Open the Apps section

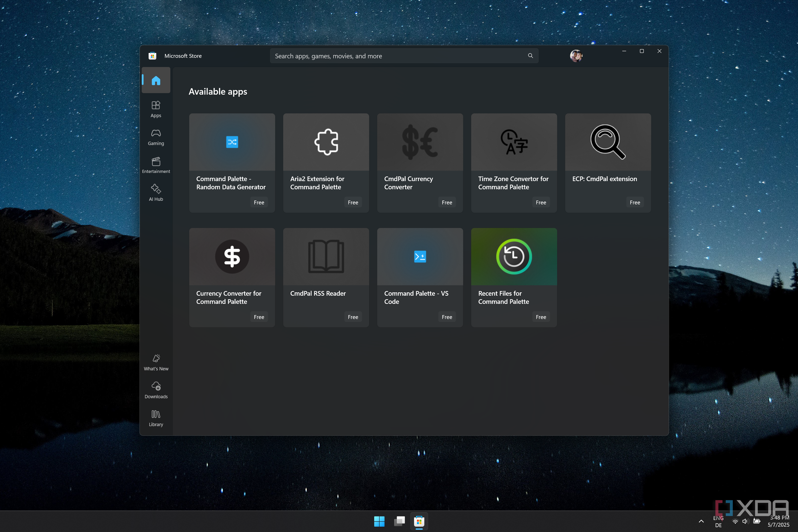(156, 109)
